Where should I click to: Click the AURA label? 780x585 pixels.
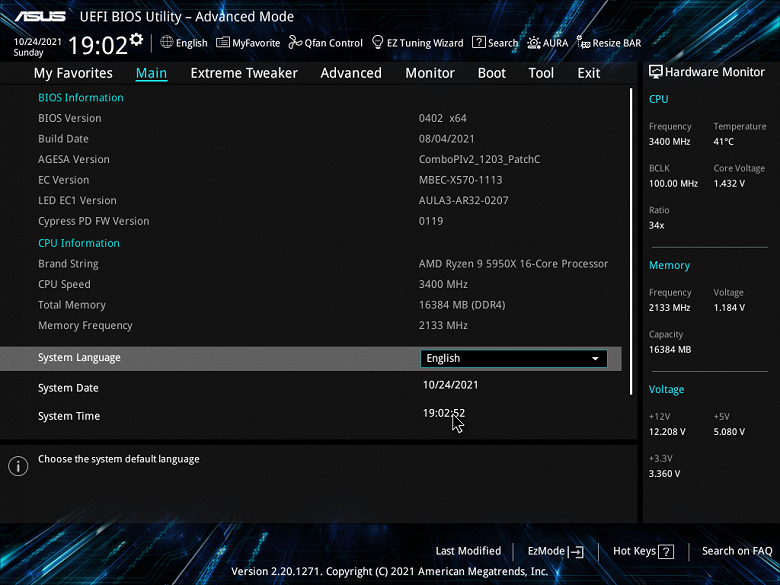(x=555, y=43)
